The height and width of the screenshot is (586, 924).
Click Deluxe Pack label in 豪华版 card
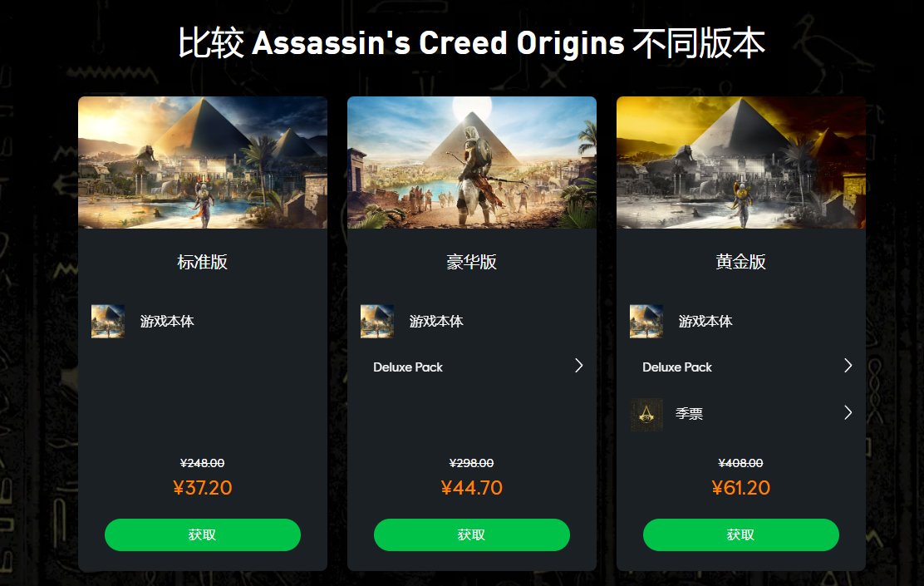(408, 367)
